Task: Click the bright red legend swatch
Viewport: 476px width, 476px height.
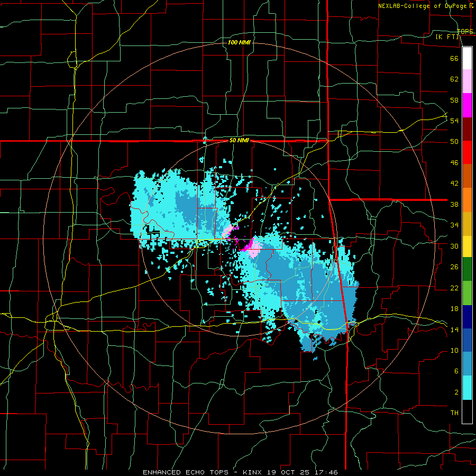Action: point(467,152)
